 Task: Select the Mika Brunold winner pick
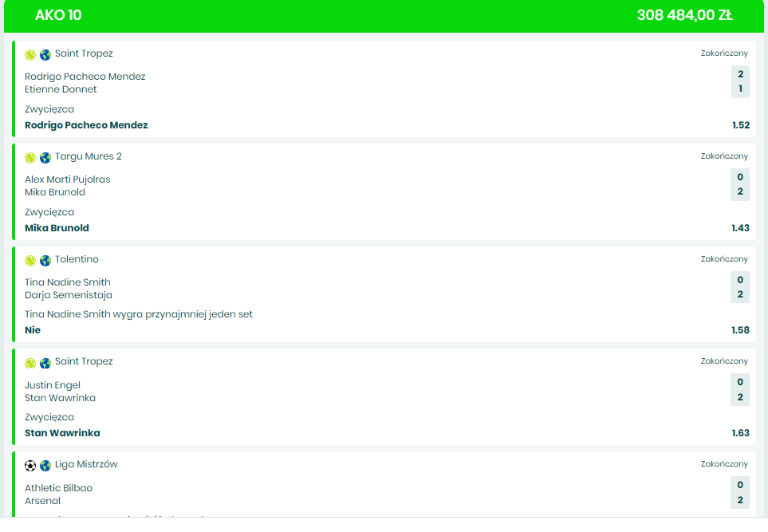57,228
